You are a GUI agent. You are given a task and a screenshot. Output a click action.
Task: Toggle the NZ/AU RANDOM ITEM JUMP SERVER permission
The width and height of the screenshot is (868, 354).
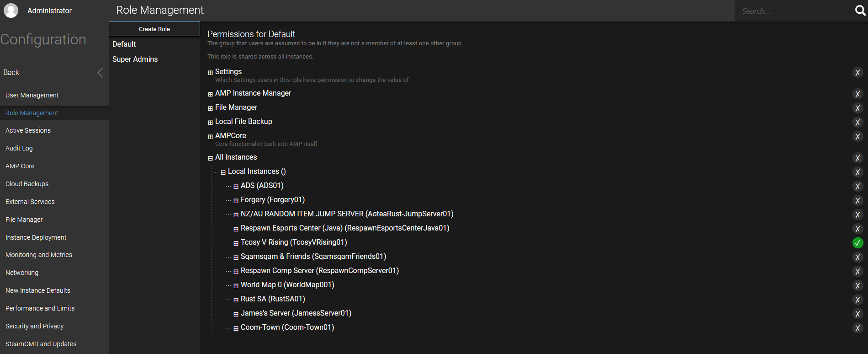click(857, 215)
